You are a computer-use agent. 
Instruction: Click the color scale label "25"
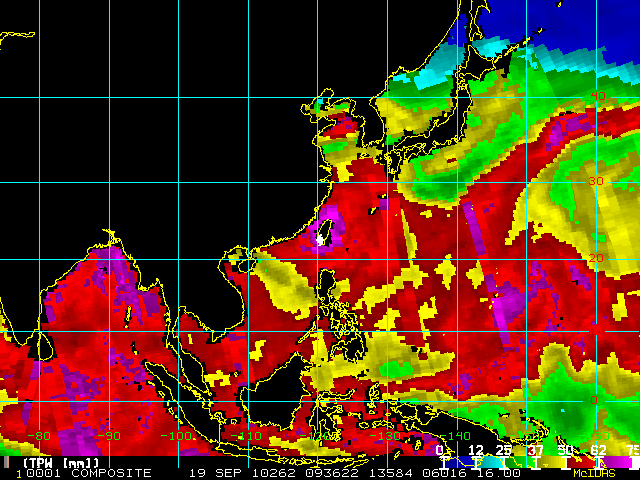coord(504,450)
